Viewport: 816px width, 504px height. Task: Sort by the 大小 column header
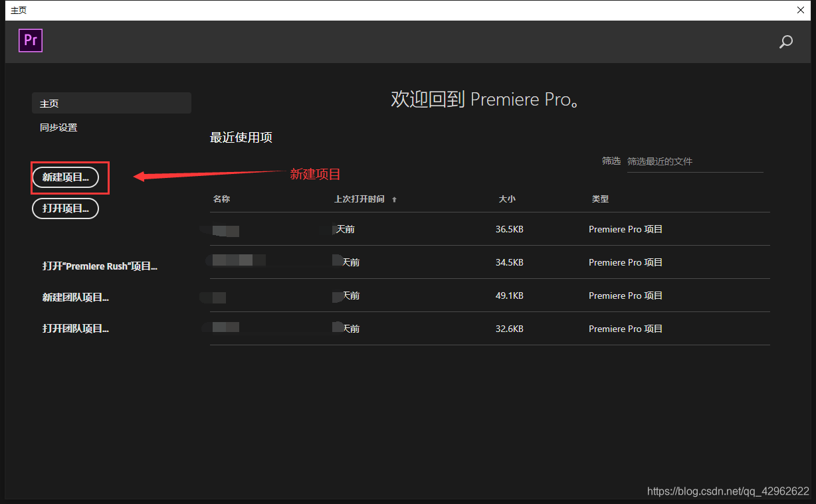click(507, 199)
